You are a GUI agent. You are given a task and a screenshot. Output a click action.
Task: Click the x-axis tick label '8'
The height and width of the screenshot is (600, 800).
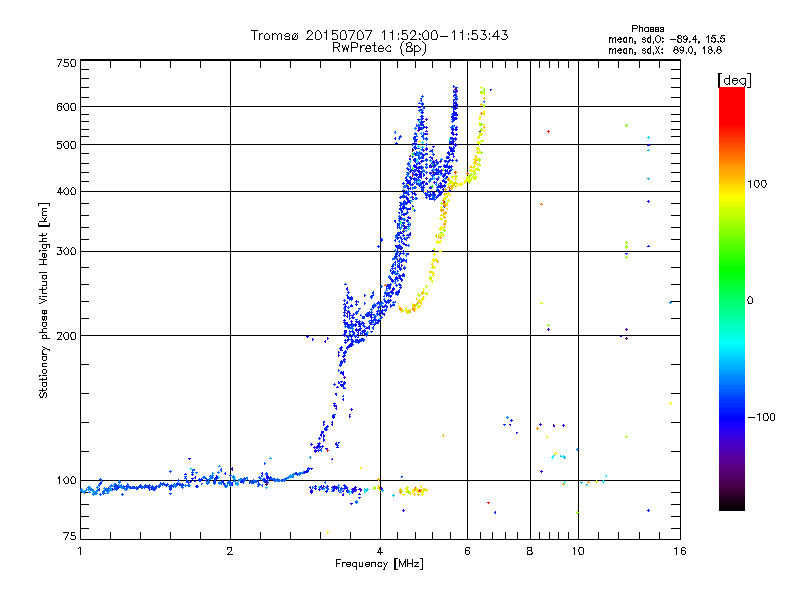coord(530,551)
